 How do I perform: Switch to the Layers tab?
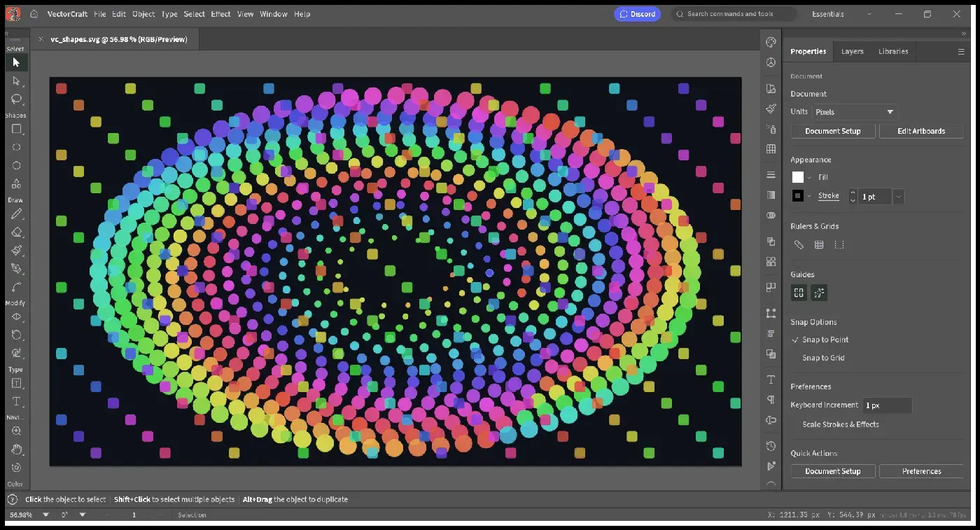click(852, 51)
